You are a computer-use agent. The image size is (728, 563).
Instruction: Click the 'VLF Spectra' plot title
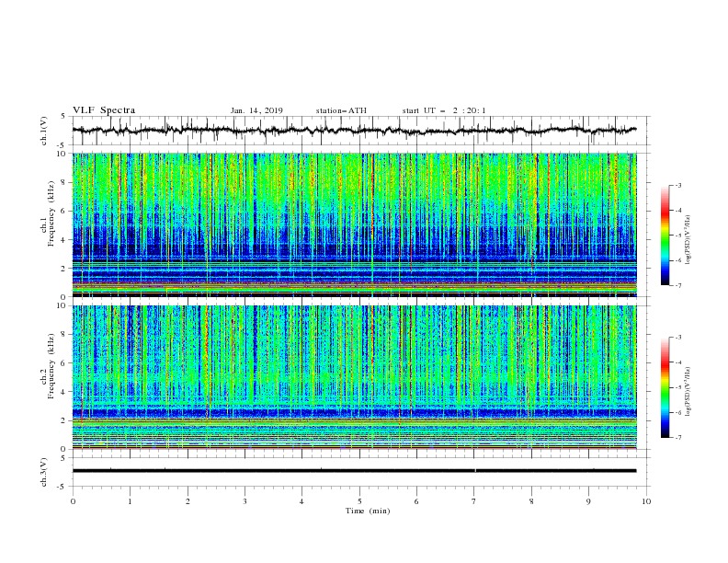(104, 110)
